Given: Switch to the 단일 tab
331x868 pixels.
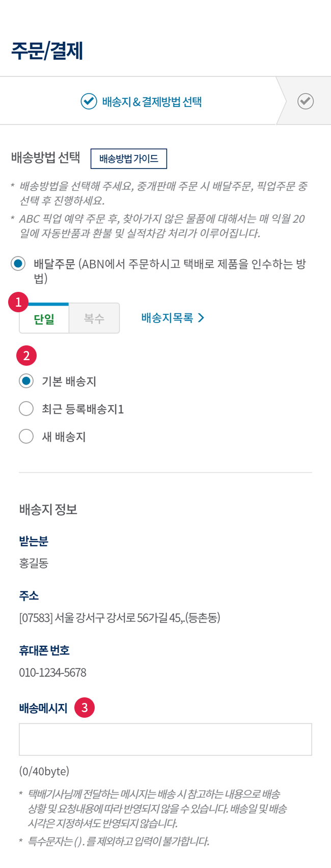Looking at the screenshot, I should 44,318.
